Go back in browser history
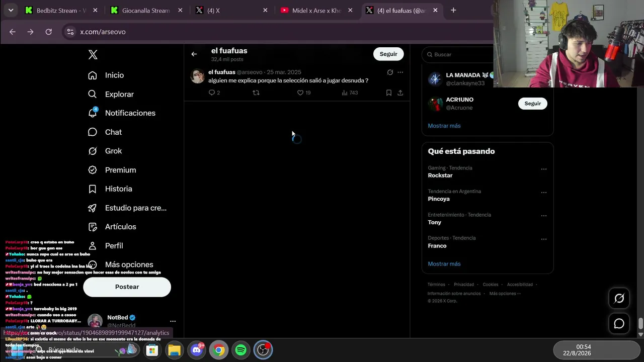 pyautogui.click(x=13, y=32)
